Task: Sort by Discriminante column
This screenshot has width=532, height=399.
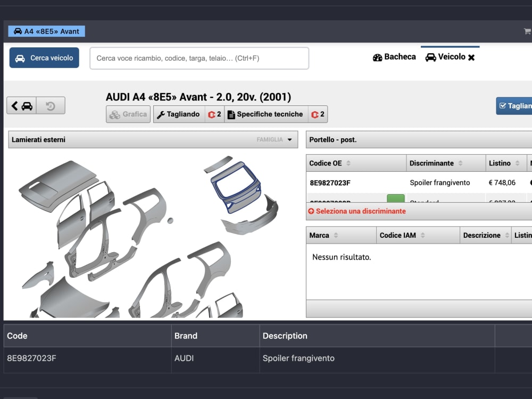Action: click(x=446, y=163)
